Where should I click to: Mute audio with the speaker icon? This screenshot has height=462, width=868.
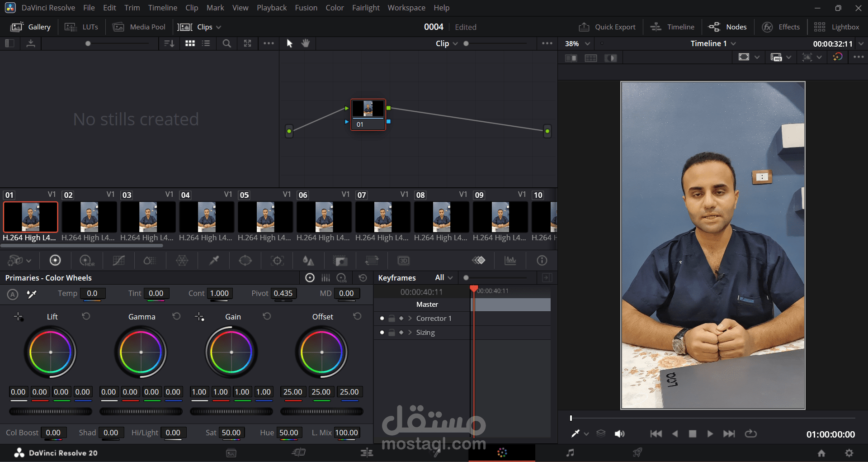(619, 433)
